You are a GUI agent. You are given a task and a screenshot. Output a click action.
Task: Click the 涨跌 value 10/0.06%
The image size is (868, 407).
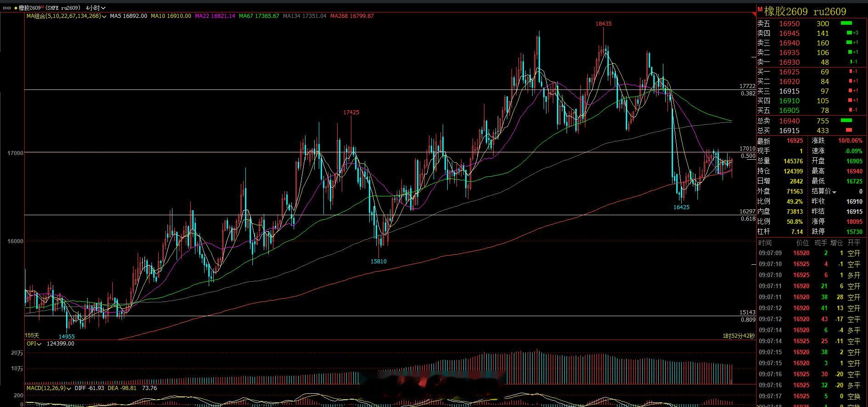850,141
